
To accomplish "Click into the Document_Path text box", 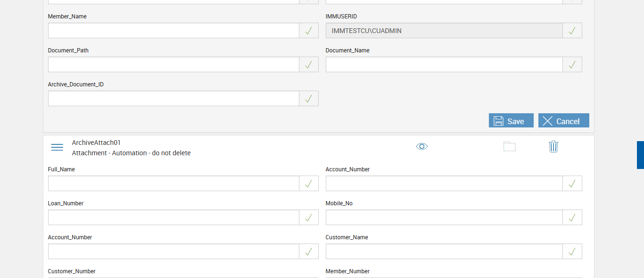I will (x=173, y=65).
